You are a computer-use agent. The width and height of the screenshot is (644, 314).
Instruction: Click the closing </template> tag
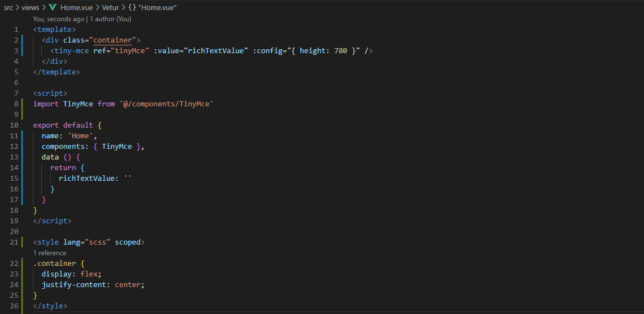click(x=56, y=72)
